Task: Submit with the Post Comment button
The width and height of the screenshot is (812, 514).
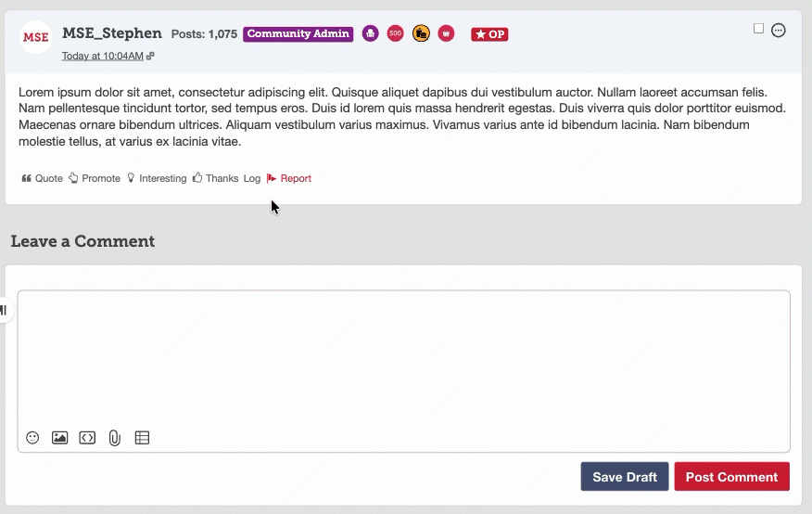Action: pos(731,477)
